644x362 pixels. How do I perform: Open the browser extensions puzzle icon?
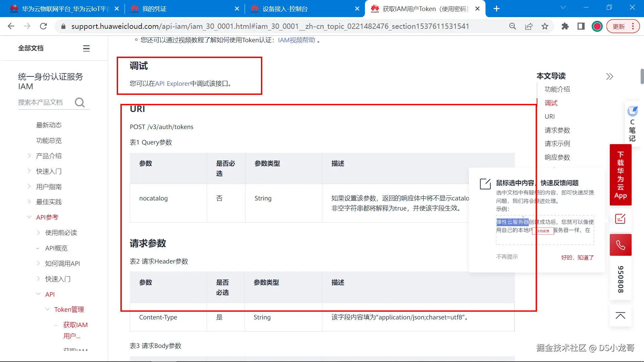(565, 26)
